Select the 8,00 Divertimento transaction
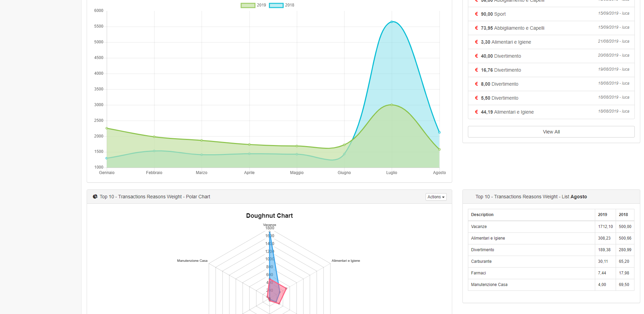 click(551, 84)
